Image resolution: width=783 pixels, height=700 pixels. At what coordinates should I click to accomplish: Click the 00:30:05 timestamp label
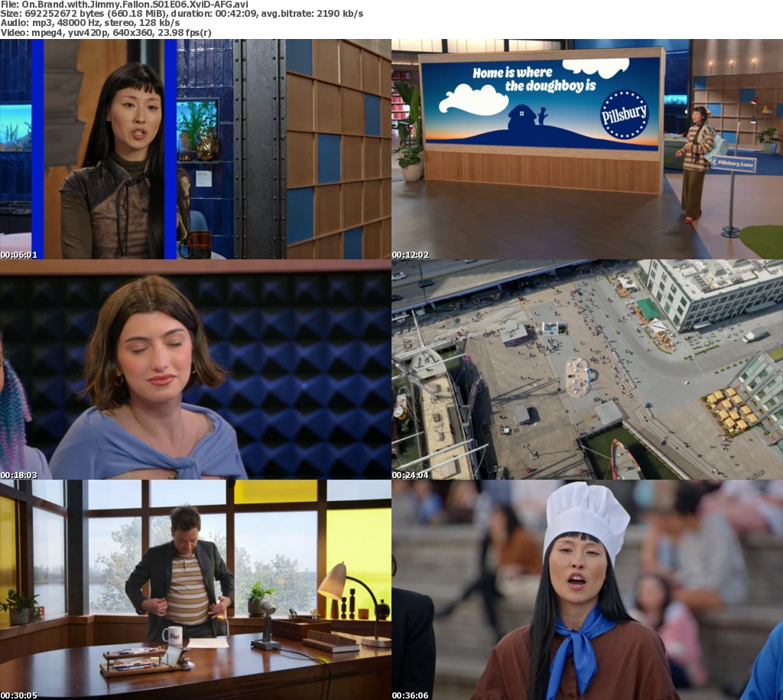tap(18, 695)
